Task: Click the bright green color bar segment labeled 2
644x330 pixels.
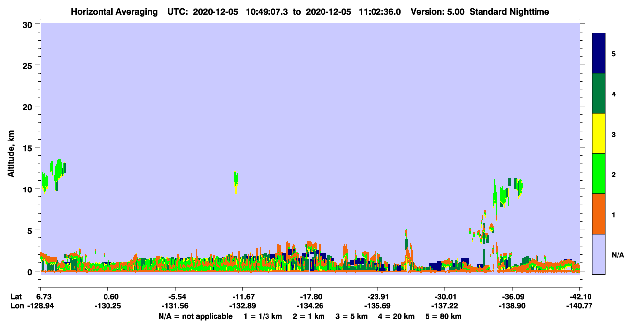Action: point(599,174)
